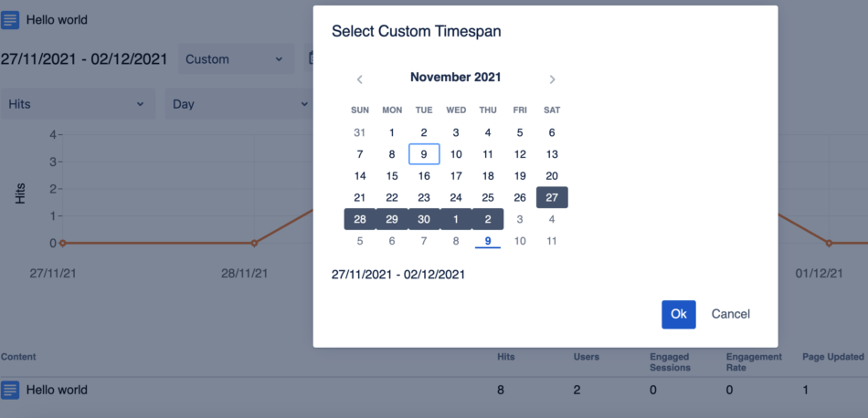Sort by the Hits column header
Viewport: 868px width, 418px height.
click(506, 357)
